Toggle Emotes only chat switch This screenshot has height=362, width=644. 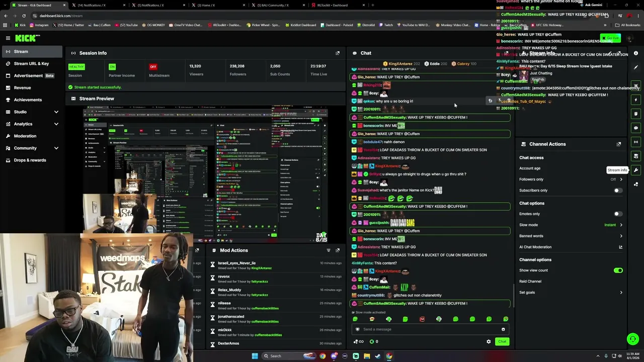pyautogui.click(x=618, y=214)
